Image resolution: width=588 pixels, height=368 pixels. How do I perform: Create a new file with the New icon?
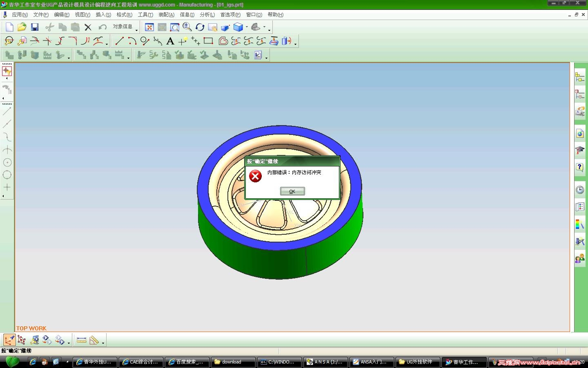coord(9,27)
